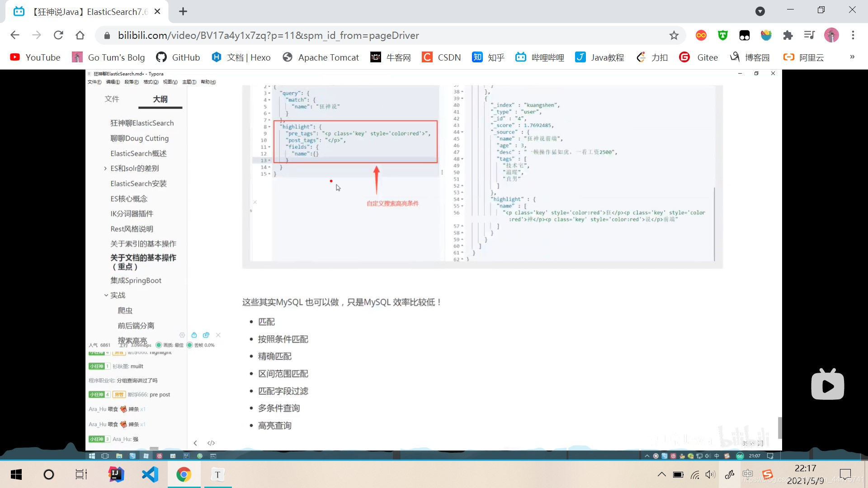868x488 pixels.
Task: Click the live panel lock icon
Action: [194, 335]
